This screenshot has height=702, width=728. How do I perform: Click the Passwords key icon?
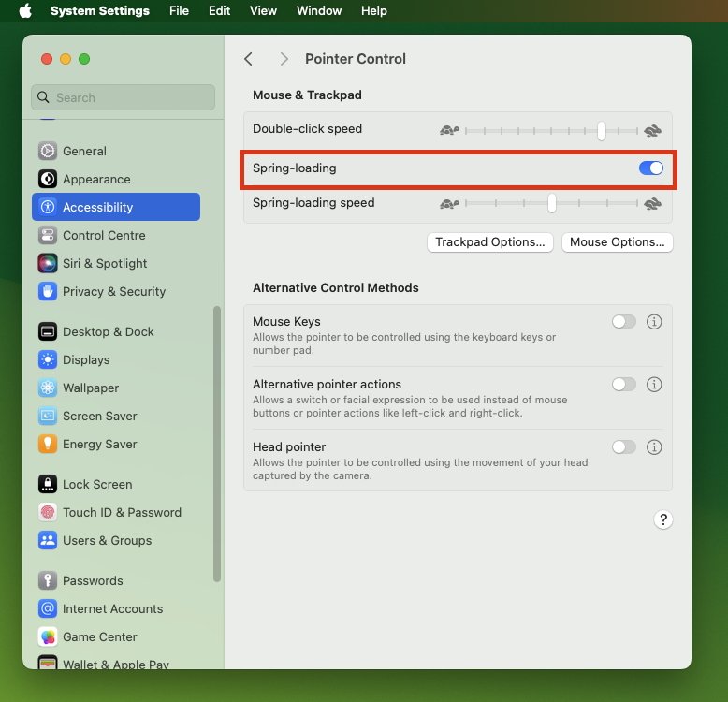point(48,580)
